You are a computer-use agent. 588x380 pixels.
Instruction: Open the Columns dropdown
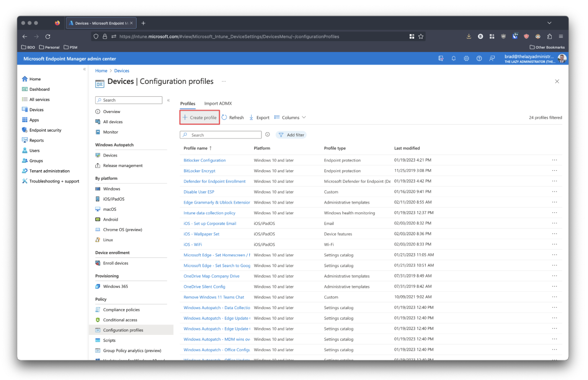pos(290,118)
